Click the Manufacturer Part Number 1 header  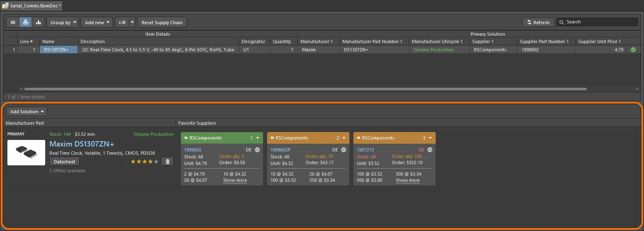click(374, 41)
